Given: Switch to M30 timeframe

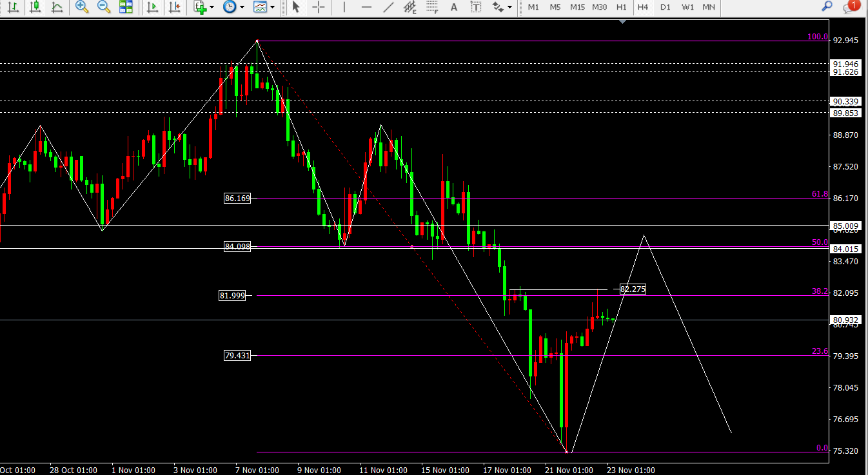Looking at the screenshot, I should click(600, 7).
